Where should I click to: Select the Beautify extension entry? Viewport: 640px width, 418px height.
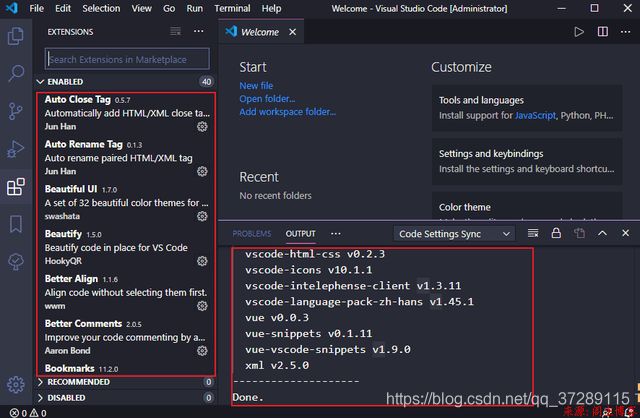(126, 247)
